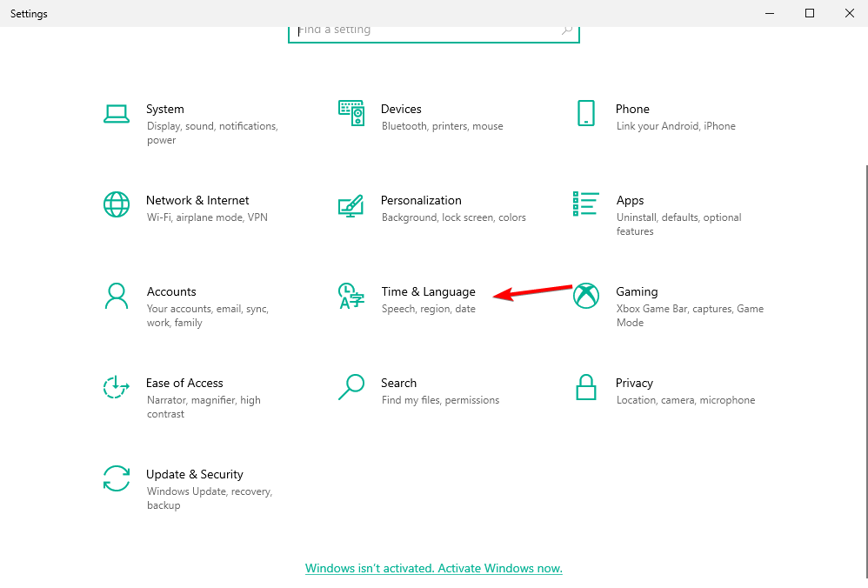Open the Search category heading
Viewport: 868px width, 588px height.
(398, 383)
